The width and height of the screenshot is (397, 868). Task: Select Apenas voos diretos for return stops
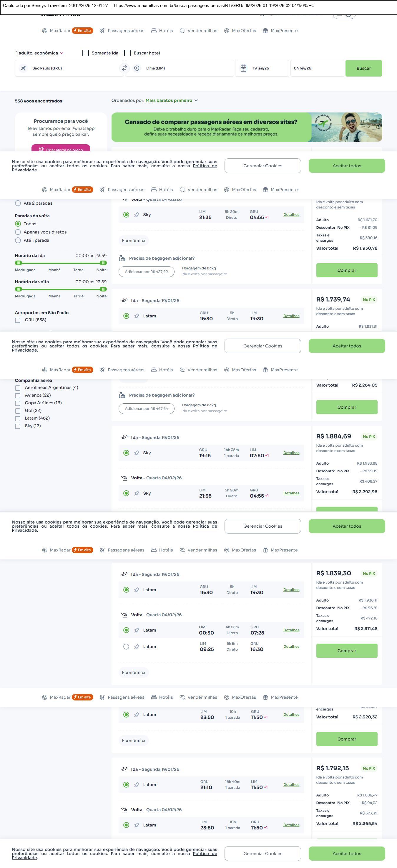coord(18,232)
